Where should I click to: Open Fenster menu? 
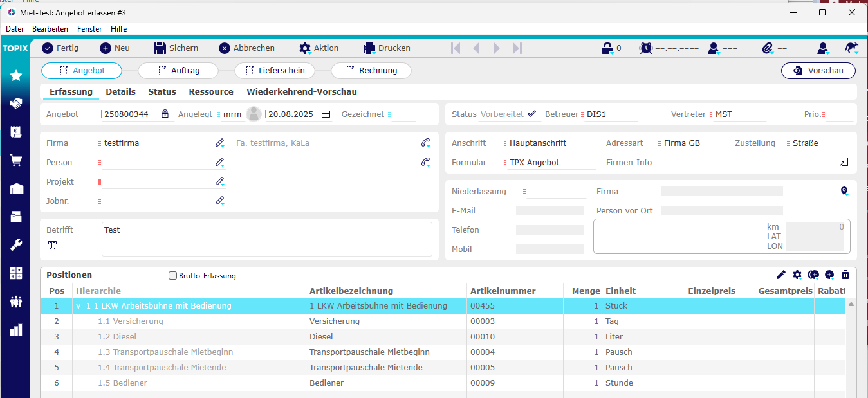pyautogui.click(x=89, y=29)
